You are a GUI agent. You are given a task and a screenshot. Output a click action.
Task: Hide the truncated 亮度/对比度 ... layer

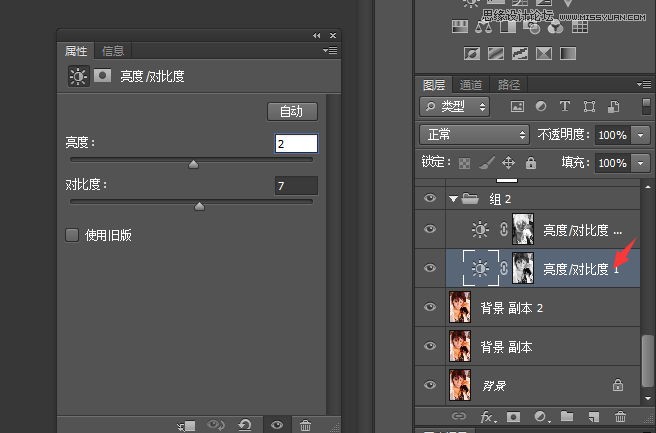tap(430, 229)
